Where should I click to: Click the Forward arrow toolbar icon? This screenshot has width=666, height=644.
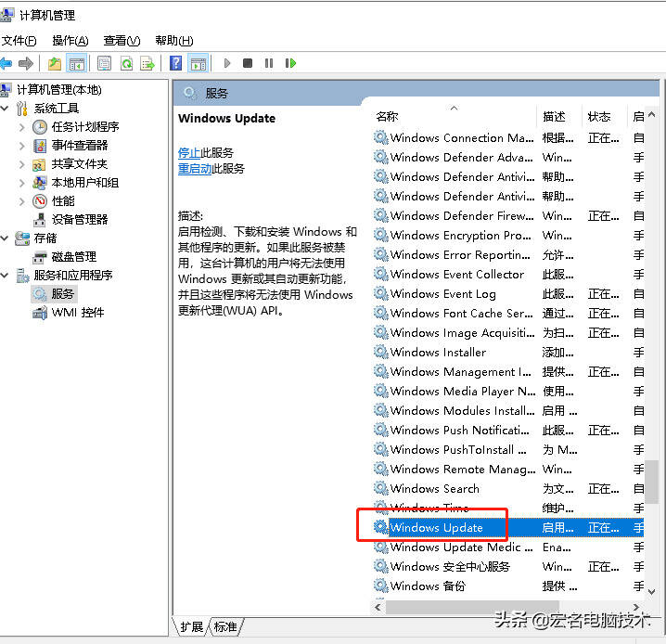(x=26, y=64)
